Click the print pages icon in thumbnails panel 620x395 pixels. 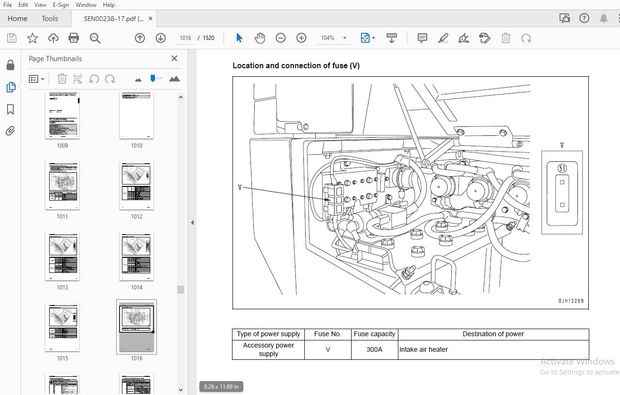coord(78,79)
